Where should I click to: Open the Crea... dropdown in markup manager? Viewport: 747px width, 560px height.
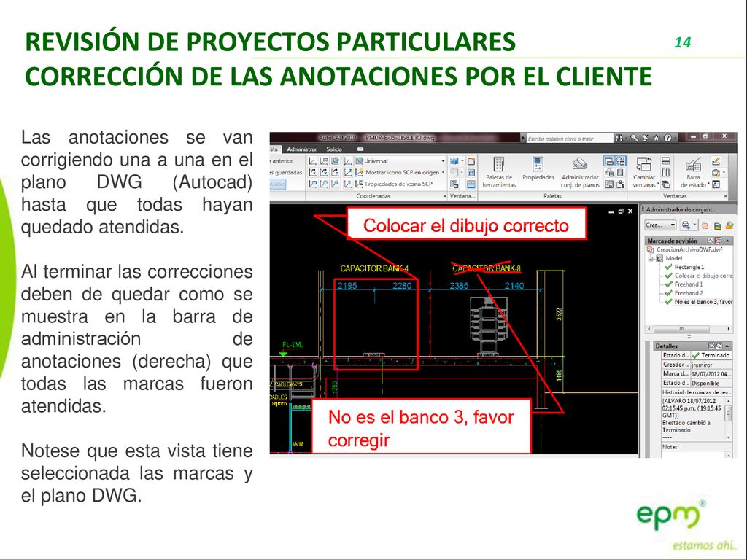point(660,225)
